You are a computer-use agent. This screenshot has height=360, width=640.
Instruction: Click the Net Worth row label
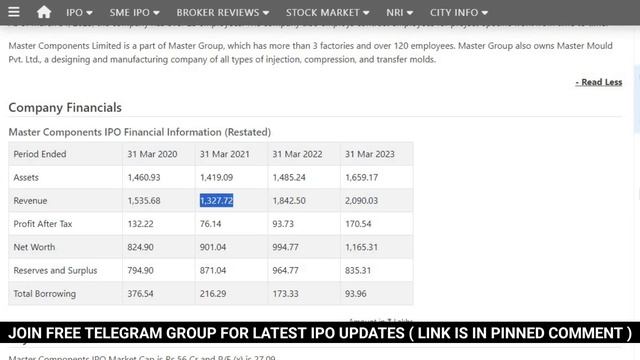34,247
